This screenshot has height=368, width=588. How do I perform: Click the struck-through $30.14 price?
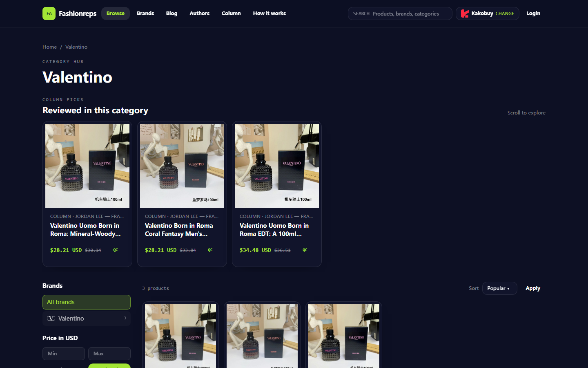[x=93, y=250]
